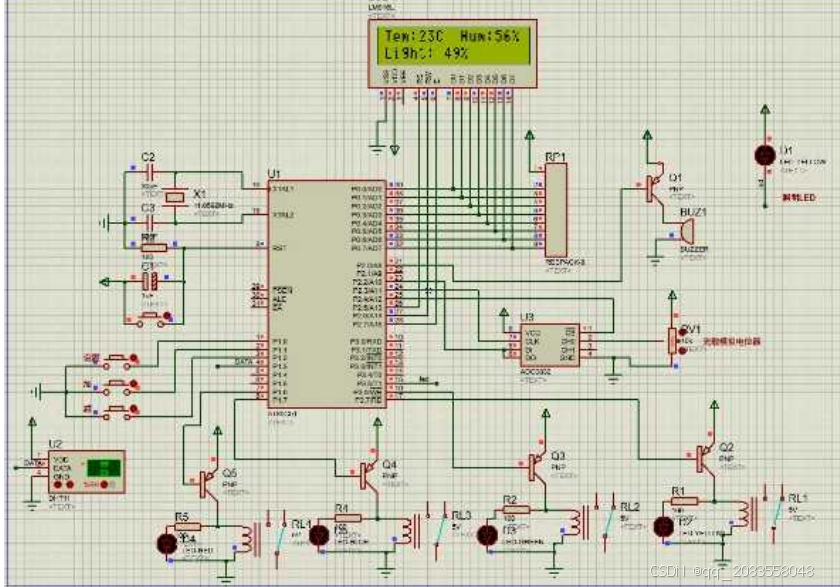Viewport: 840px width, 587px height.
Task: Select PNP transistor Q4
Action: click(370, 475)
